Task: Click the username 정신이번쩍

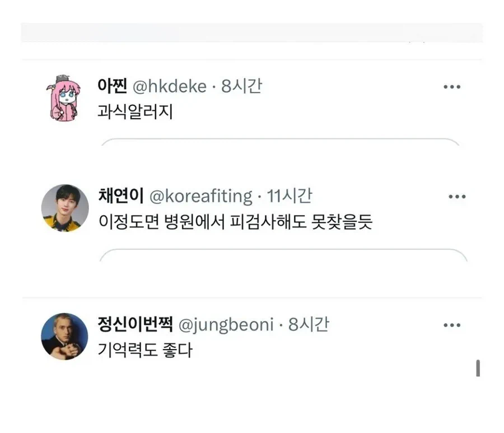Action: click(x=137, y=324)
